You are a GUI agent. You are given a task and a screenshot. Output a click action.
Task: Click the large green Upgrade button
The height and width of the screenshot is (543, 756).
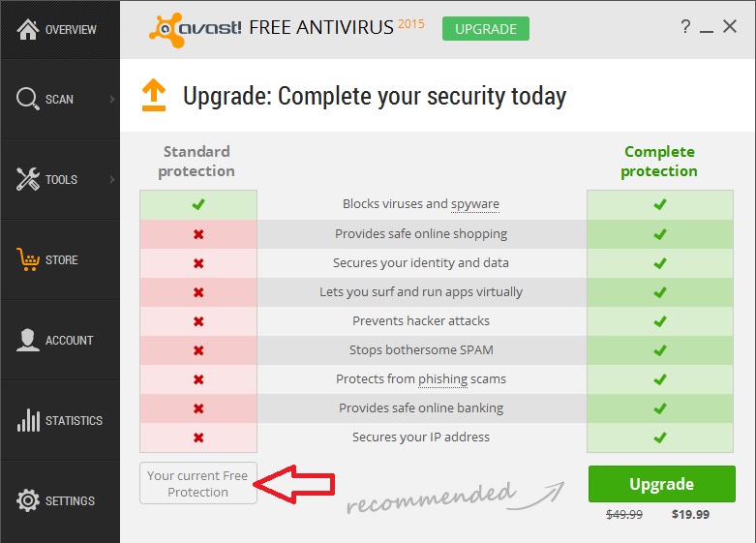point(661,484)
